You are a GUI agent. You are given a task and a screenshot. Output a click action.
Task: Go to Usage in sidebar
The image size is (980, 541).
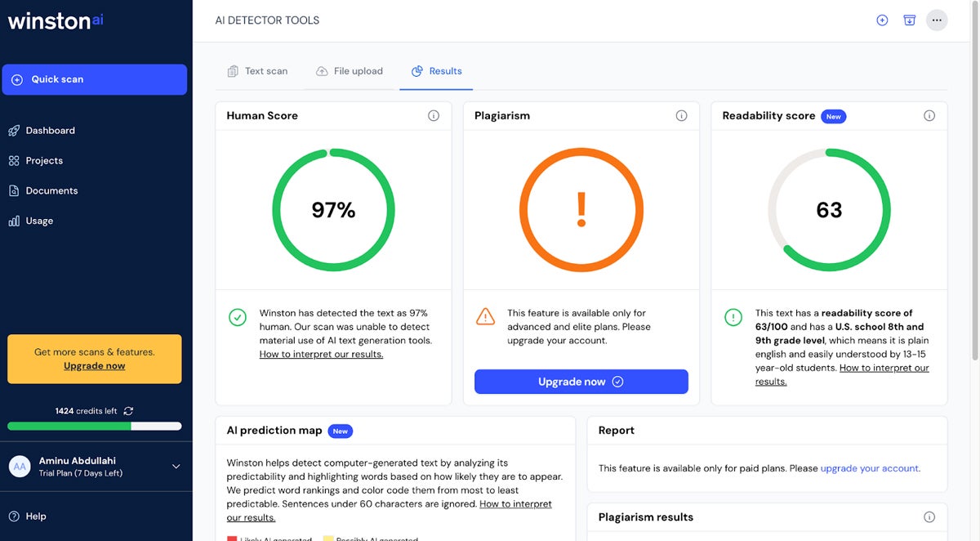39,221
